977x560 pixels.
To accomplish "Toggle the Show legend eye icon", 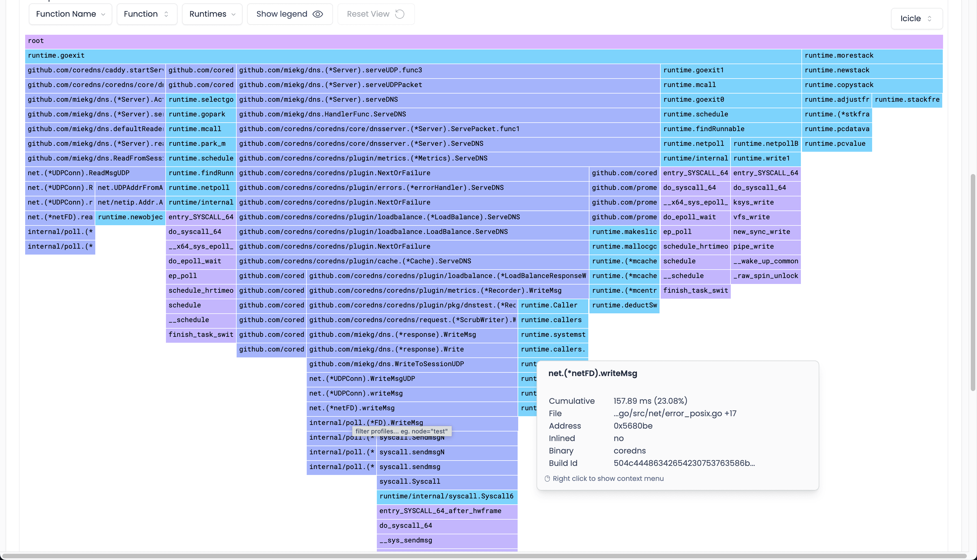I will [x=317, y=14].
